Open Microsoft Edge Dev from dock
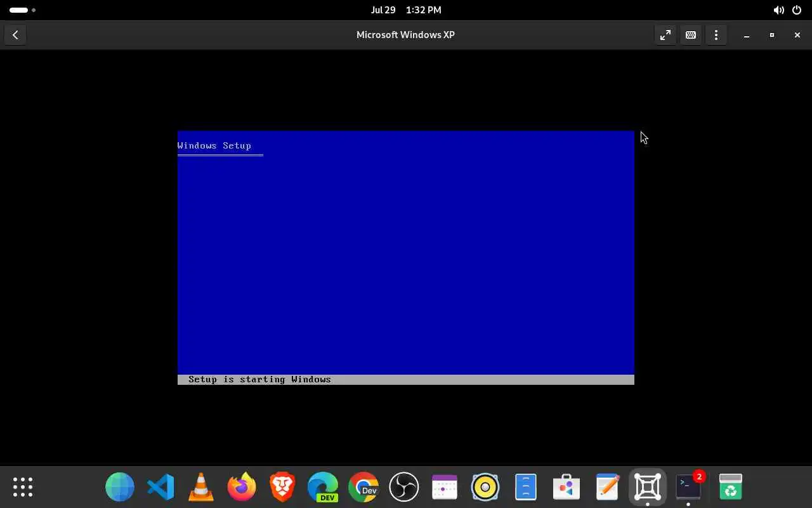 click(x=323, y=487)
